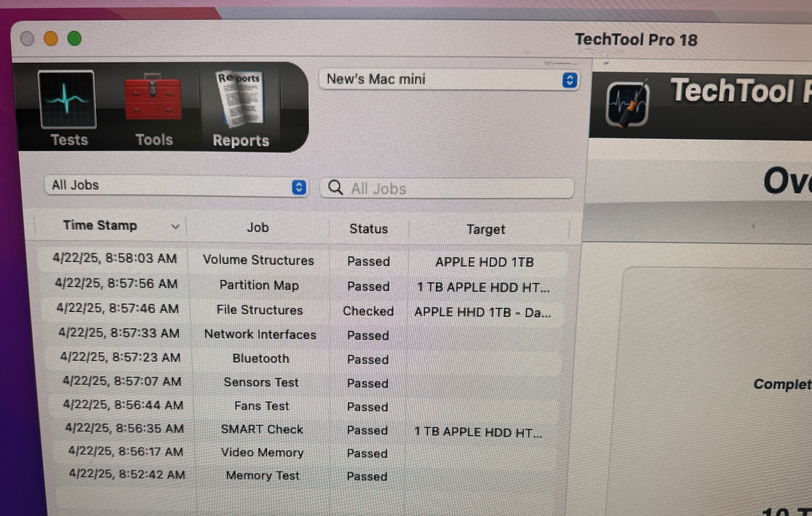Toggle Time Stamp sort order chevron

(x=175, y=227)
